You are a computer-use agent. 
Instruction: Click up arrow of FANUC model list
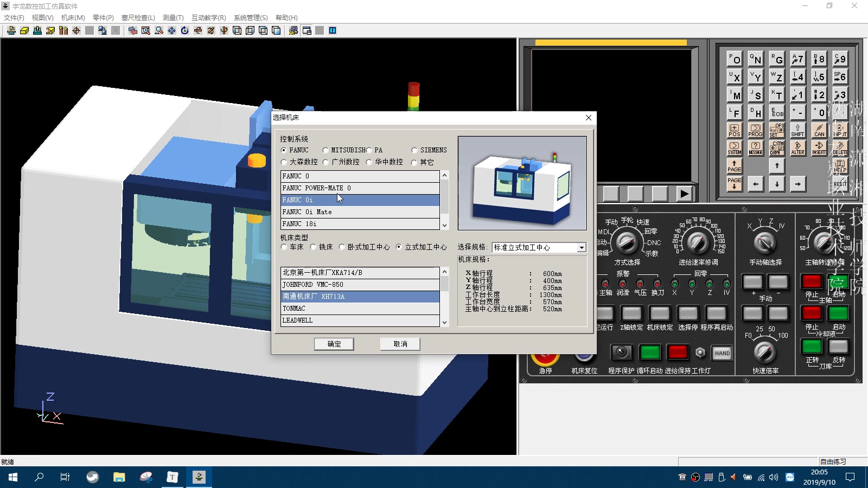click(445, 175)
